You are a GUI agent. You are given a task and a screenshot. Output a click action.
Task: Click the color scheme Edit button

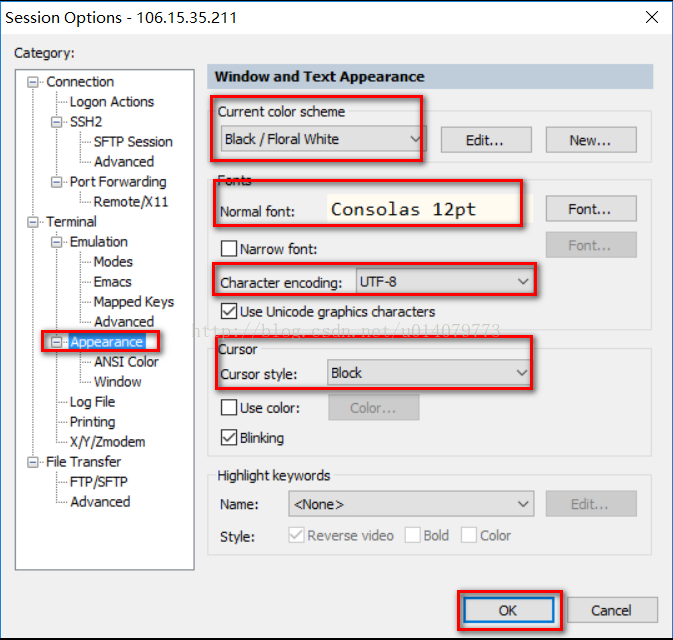(486, 140)
